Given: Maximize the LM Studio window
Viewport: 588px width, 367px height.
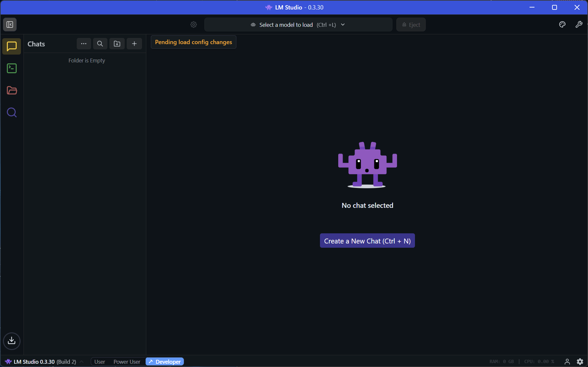Looking at the screenshot, I should (554, 7).
